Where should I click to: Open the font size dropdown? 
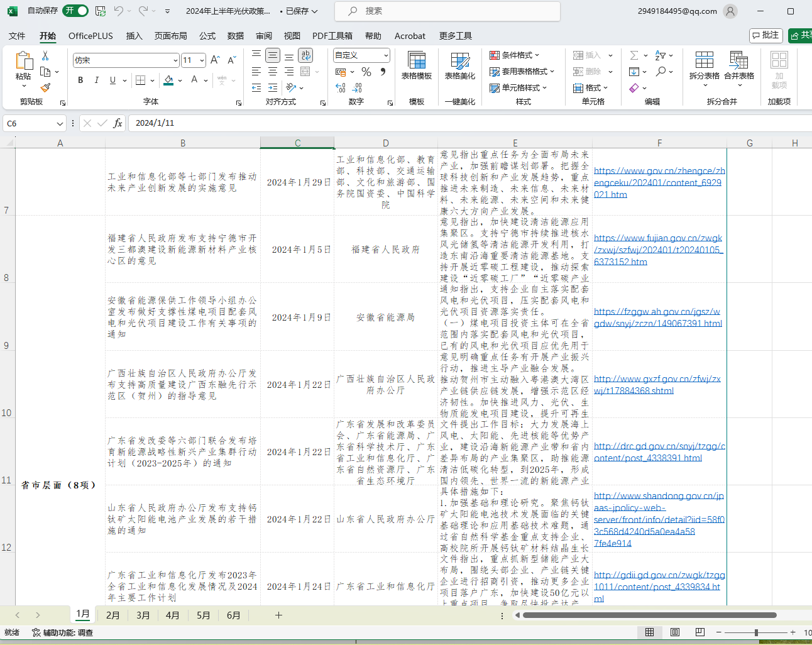click(202, 60)
